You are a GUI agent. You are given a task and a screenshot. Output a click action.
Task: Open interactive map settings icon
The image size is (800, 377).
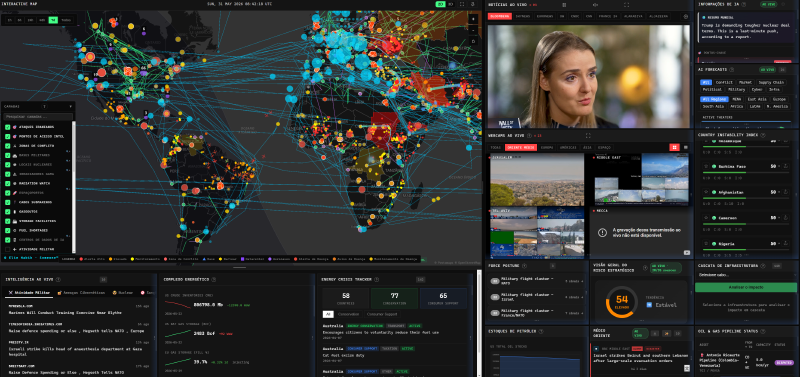473,4
